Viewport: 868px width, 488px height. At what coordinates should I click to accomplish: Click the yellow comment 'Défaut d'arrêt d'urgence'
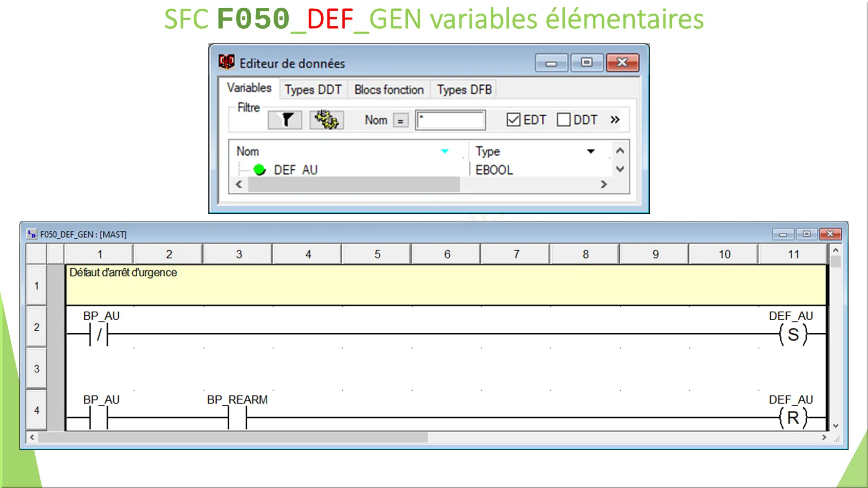click(x=123, y=273)
